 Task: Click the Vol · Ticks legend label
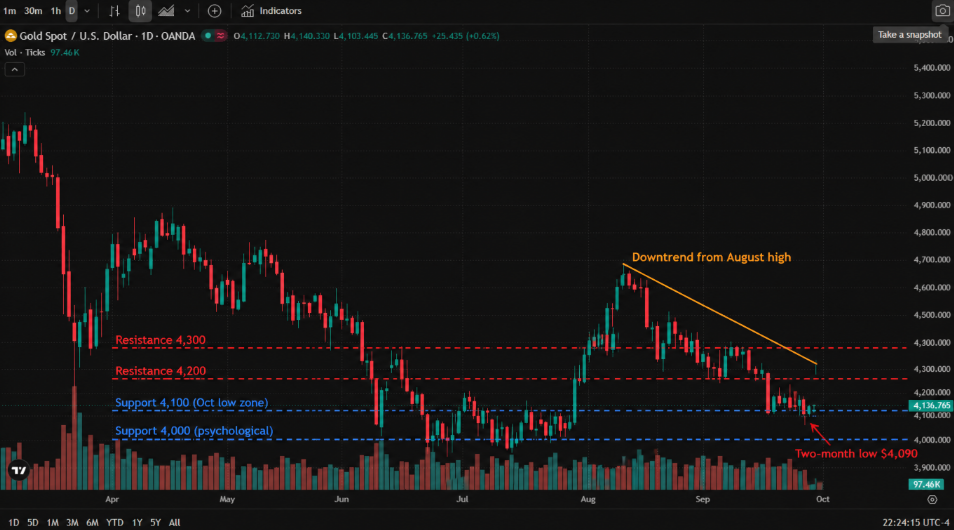25,52
